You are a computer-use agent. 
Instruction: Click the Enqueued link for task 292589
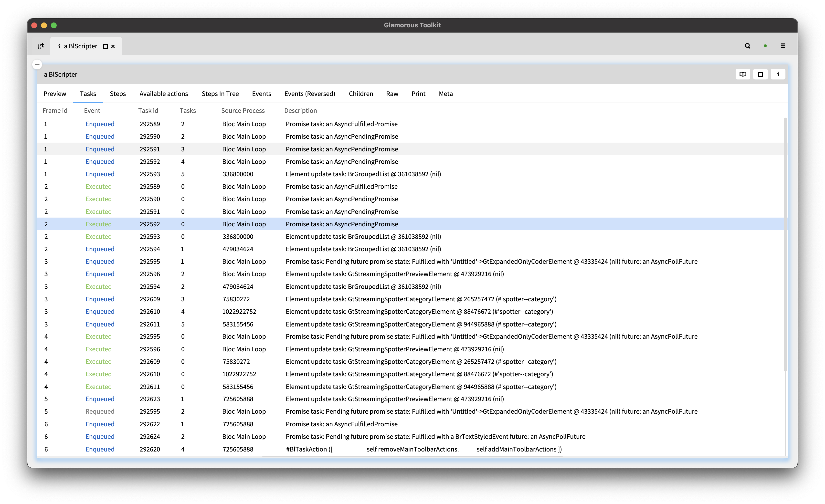100,124
